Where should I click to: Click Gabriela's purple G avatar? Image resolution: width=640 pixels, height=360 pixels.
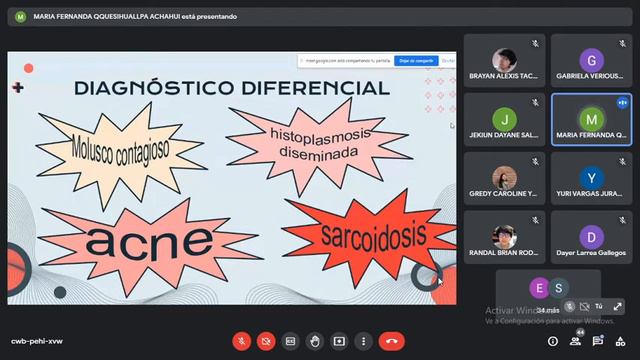pos(591,60)
